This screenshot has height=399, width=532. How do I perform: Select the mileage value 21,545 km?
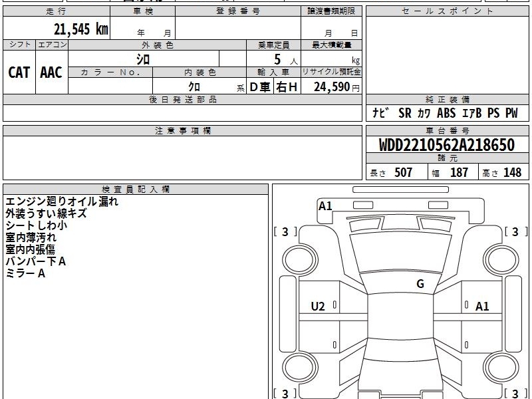(80, 29)
